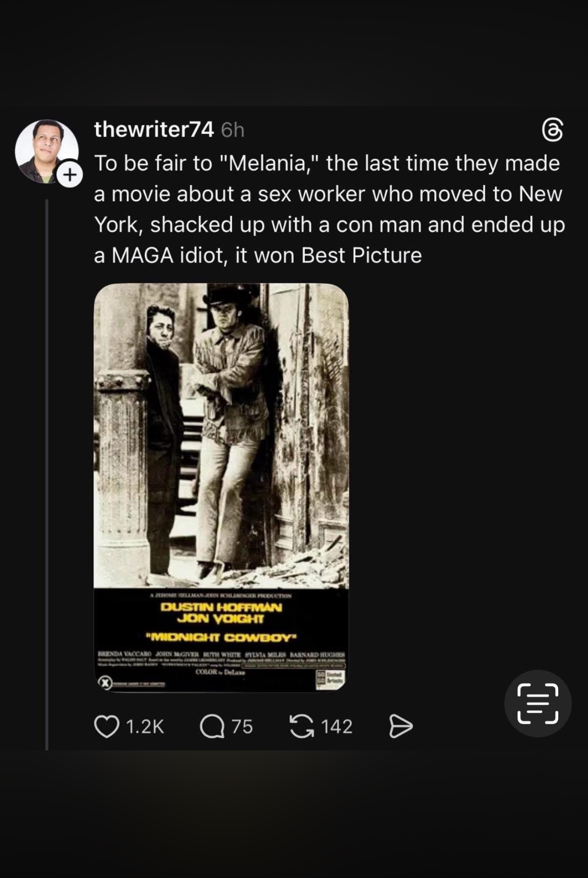Open replies via the comment bubble icon

coord(212,726)
